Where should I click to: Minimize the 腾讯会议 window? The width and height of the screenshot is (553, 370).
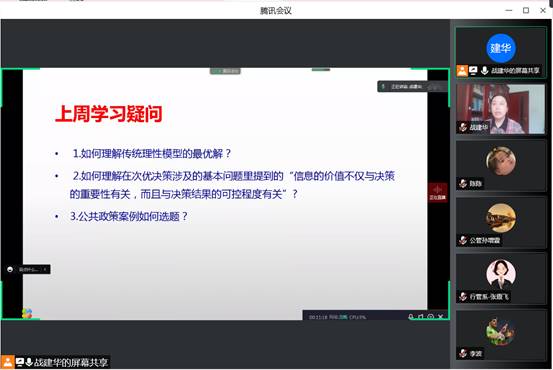coord(509,11)
